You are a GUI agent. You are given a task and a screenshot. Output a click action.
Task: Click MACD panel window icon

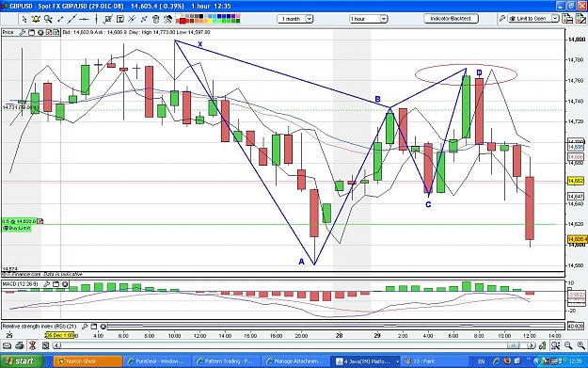point(56,284)
